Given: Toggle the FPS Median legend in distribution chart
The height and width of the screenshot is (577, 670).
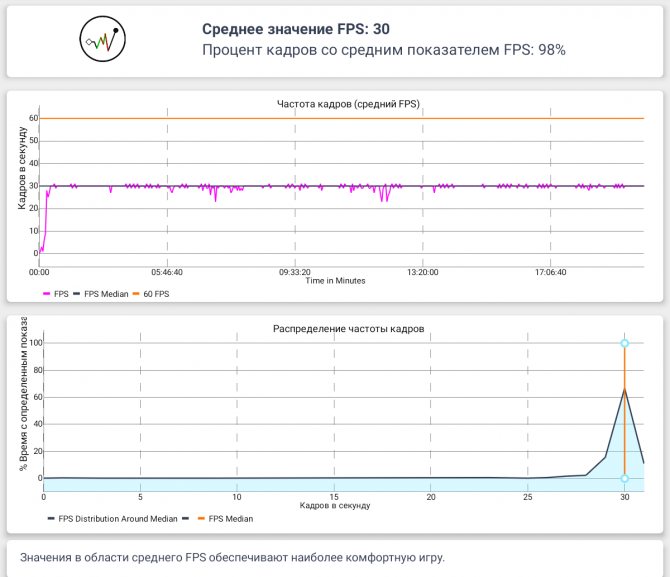Looking at the screenshot, I should click(225, 519).
